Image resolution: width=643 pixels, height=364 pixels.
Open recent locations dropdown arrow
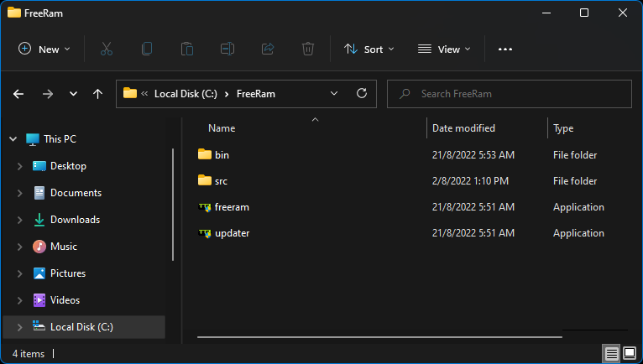tap(73, 94)
